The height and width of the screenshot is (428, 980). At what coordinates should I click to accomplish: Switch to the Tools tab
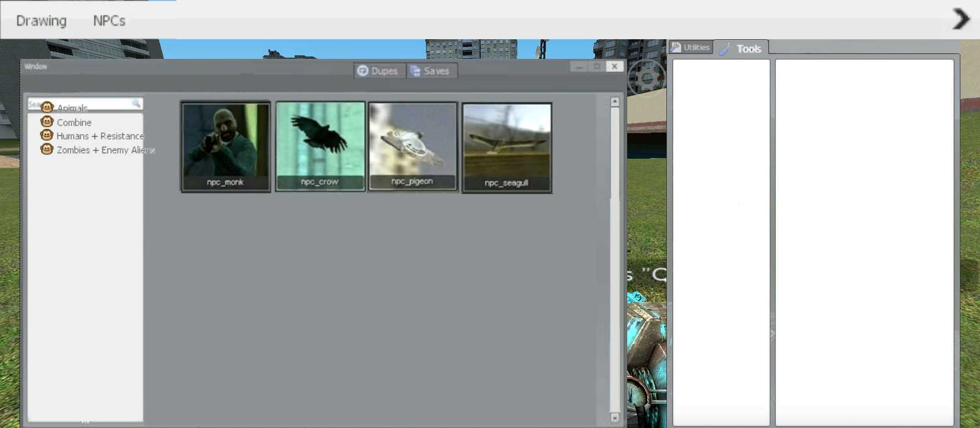pos(742,49)
